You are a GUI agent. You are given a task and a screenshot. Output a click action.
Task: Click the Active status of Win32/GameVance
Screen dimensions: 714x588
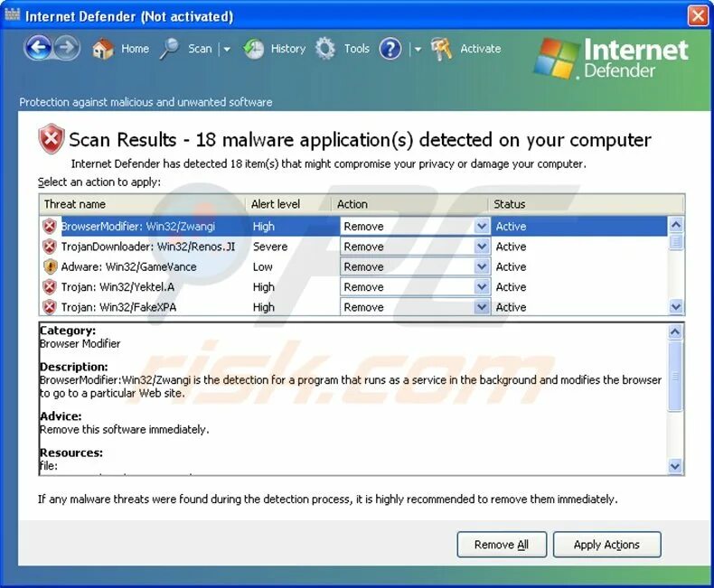point(511,266)
